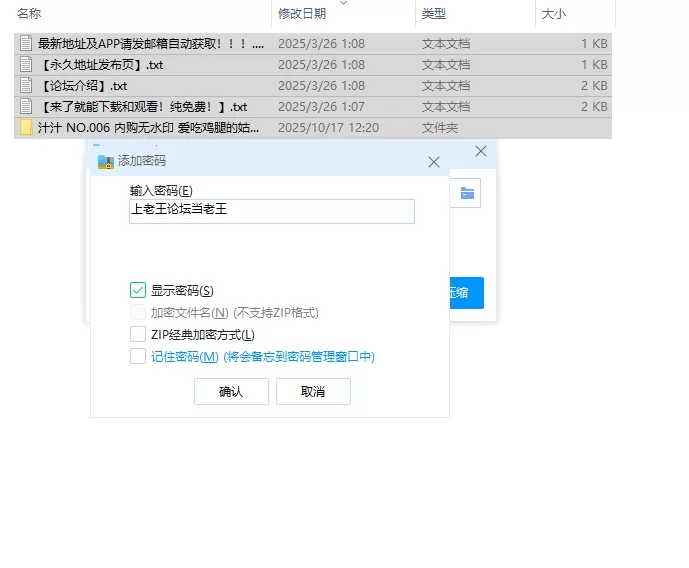Click icon of the 最新地址及APP text file

[26, 44]
